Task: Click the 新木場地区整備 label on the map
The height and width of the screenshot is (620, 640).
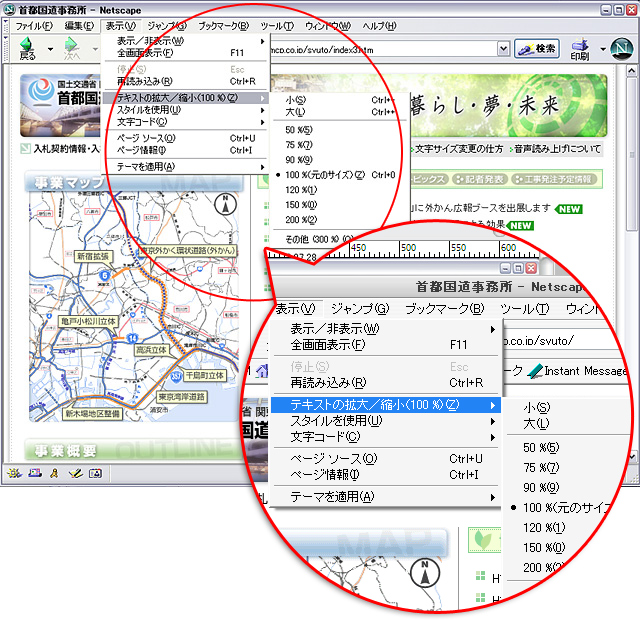Action: click(92, 414)
